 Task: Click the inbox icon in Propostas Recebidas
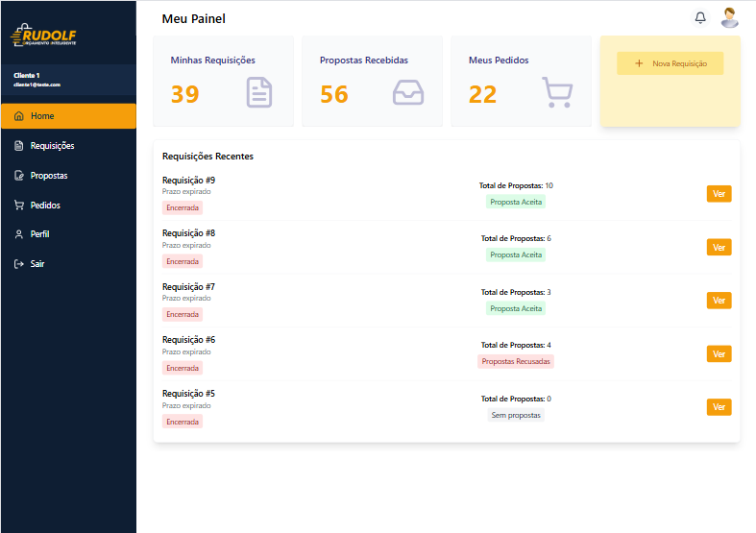408,92
